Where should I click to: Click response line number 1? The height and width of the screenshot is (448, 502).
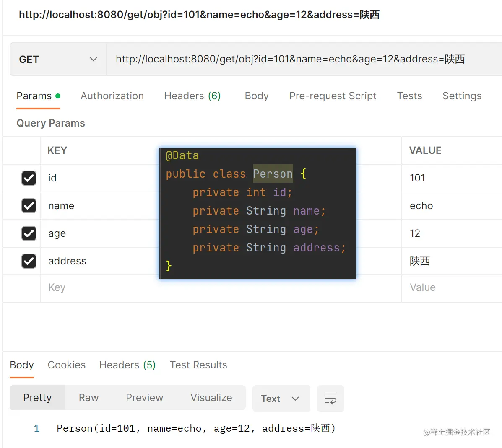37,428
